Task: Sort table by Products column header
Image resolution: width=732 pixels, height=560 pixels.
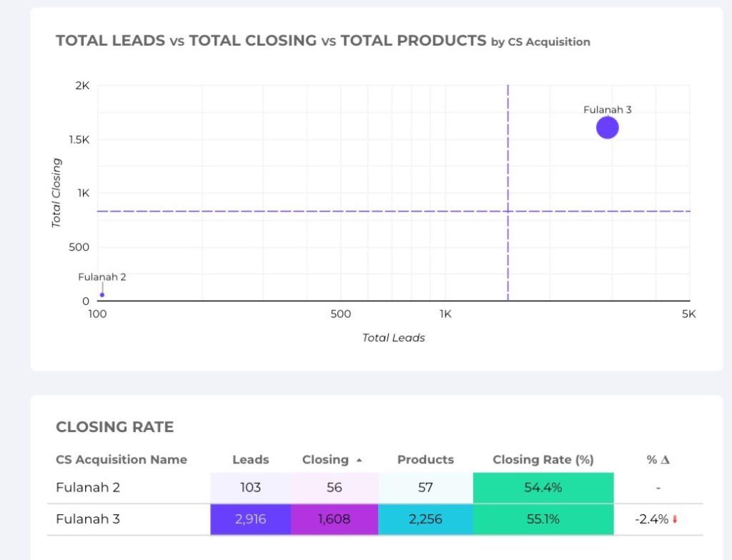Action: coord(425,460)
